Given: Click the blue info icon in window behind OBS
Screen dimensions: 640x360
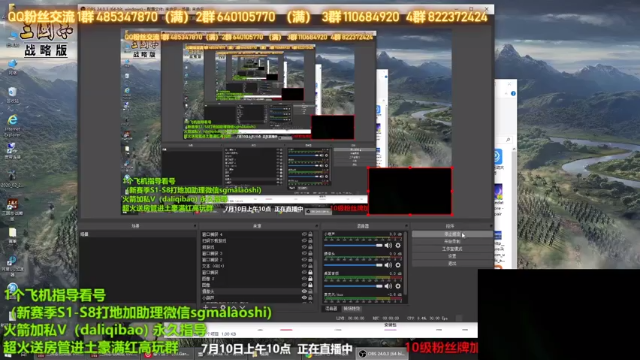Looking at the screenshot, I should point(513,93).
